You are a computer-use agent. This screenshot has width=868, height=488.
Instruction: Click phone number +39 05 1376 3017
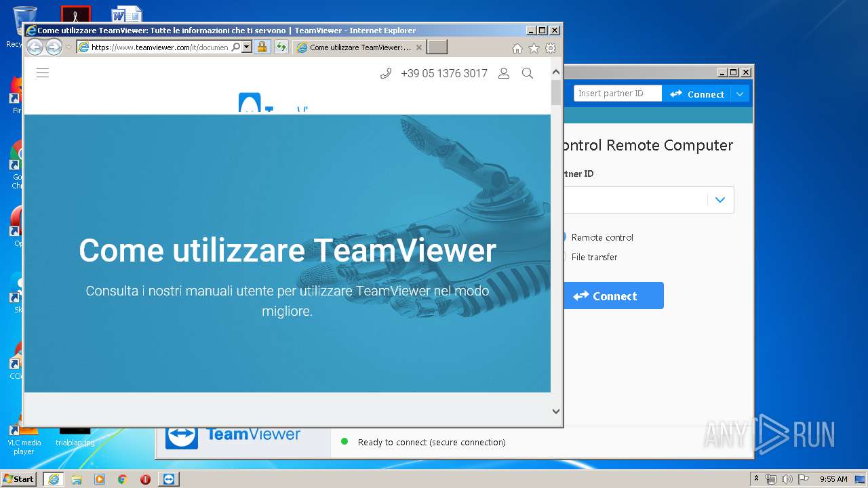[444, 73]
